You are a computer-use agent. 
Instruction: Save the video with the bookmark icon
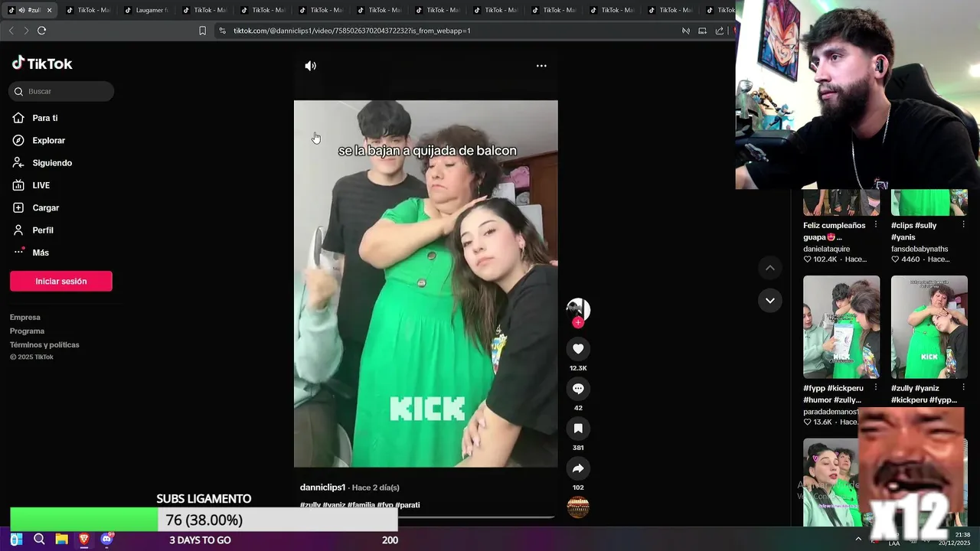click(578, 429)
